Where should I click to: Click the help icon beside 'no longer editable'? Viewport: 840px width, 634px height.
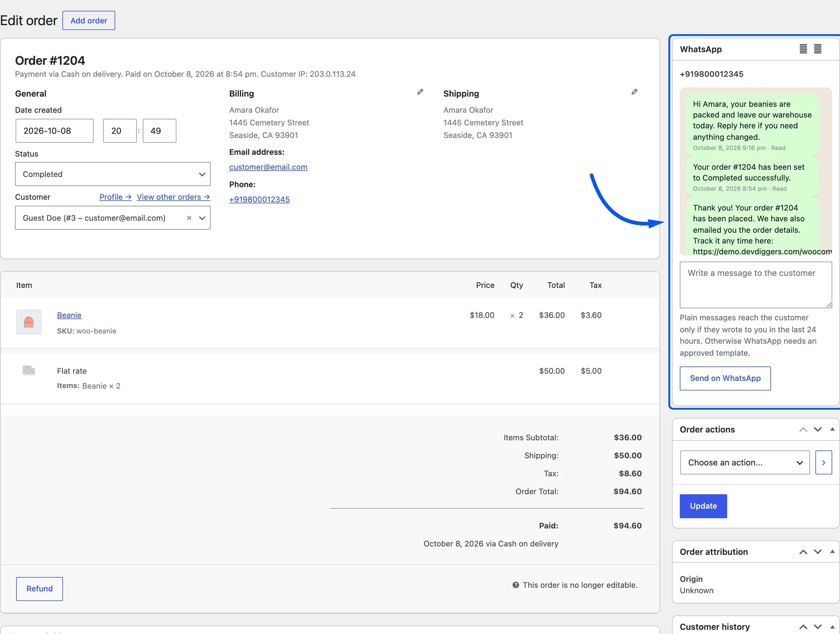pyautogui.click(x=515, y=585)
